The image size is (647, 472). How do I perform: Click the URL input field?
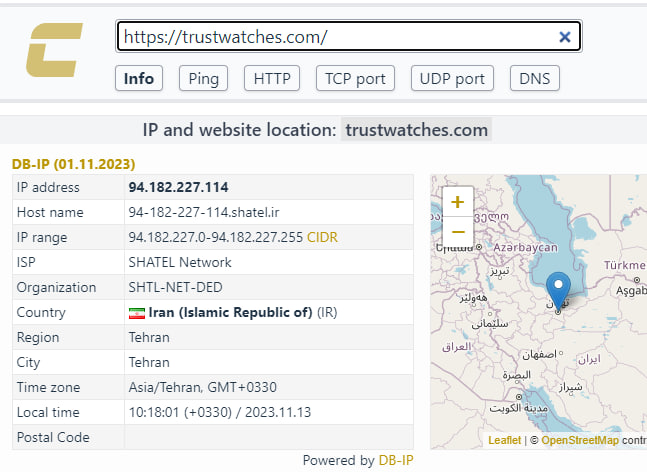349,36
